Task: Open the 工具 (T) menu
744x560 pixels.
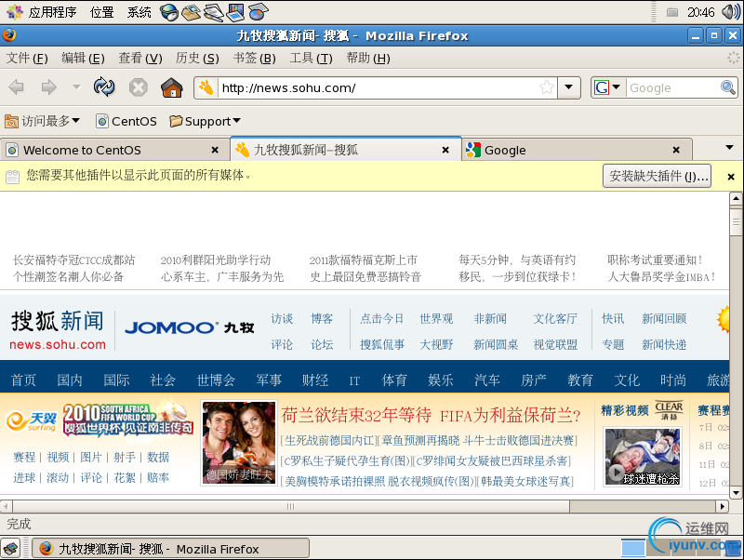Action: point(312,59)
